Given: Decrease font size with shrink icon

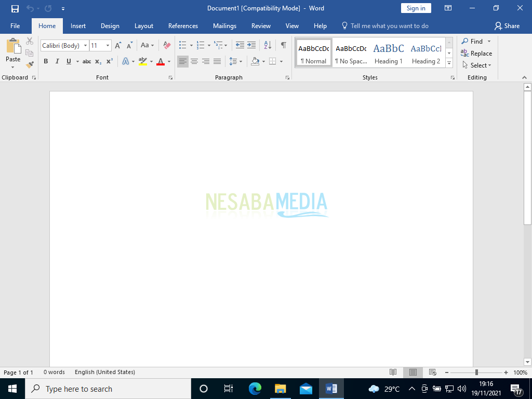Looking at the screenshot, I should pyautogui.click(x=129, y=46).
